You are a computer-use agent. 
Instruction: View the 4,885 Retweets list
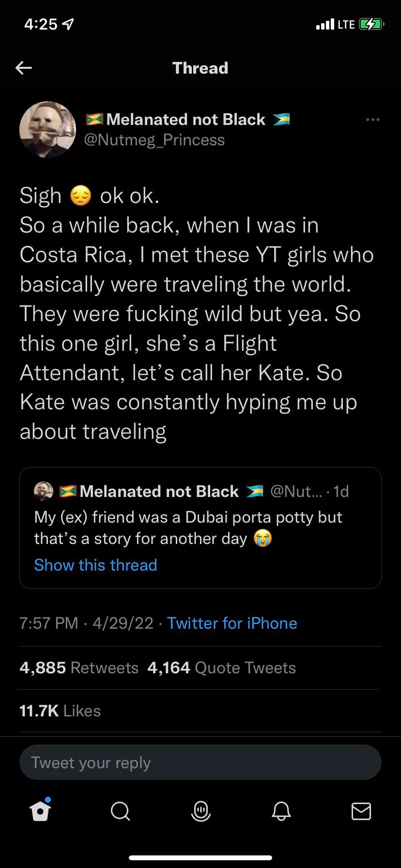(x=79, y=667)
